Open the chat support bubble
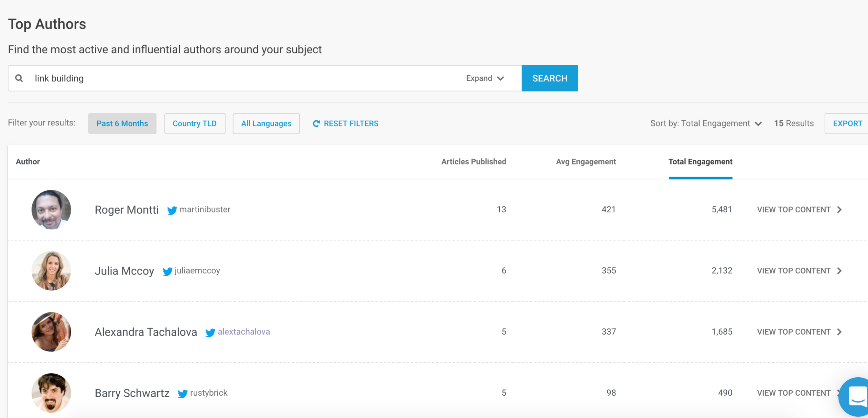The width and height of the screenshot is (868, 418). (856, 396)
